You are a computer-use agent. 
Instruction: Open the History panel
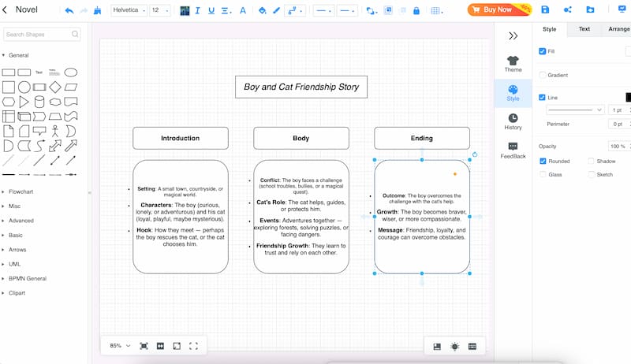coord(513,122)
